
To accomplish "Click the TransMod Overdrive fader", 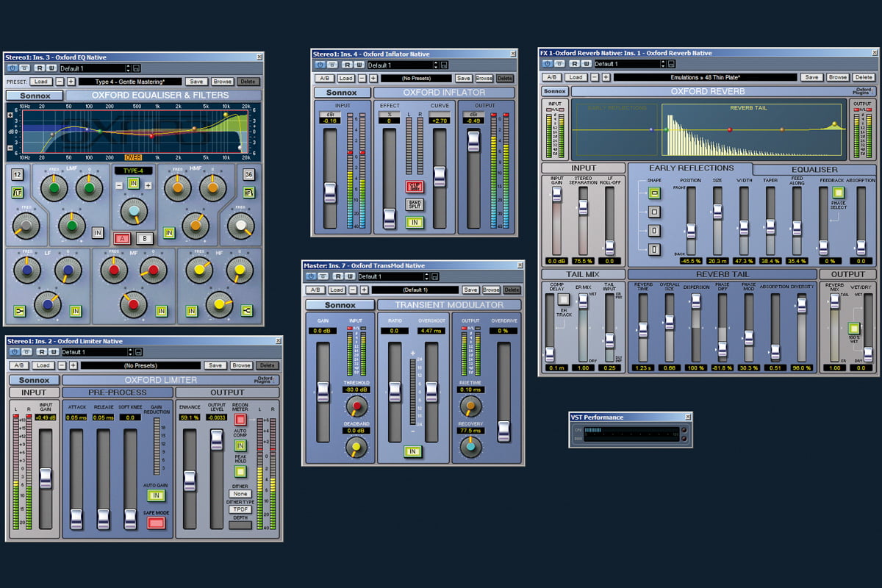I will pyautogui.click(x=503, y=431).
